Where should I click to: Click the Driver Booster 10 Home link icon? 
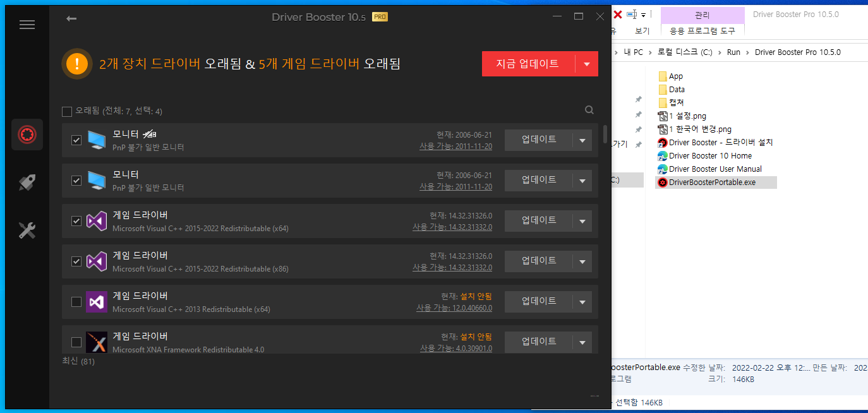coord(663,156)
